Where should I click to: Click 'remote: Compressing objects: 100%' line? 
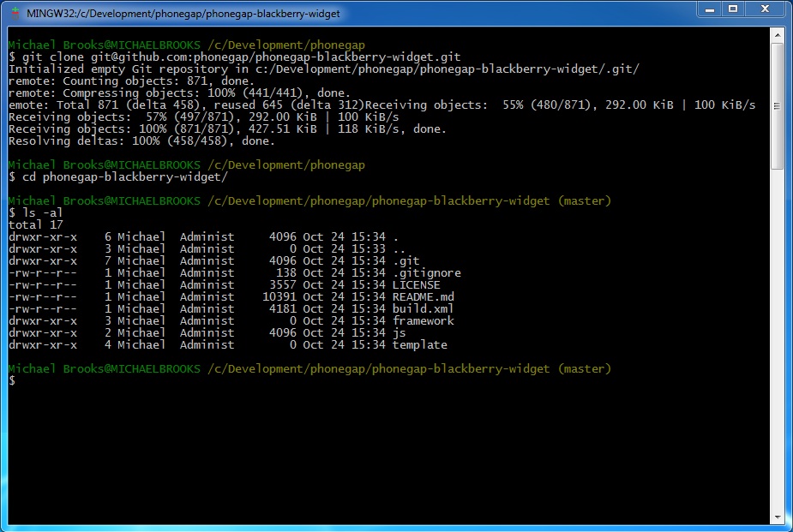pyautogui.click(x=179, y=93)
